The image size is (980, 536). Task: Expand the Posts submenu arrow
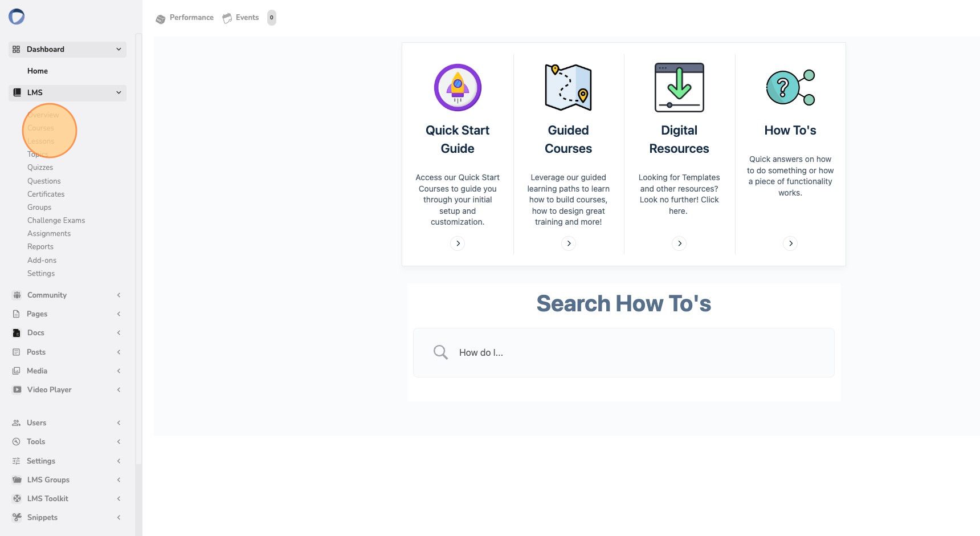pos(119,352)
